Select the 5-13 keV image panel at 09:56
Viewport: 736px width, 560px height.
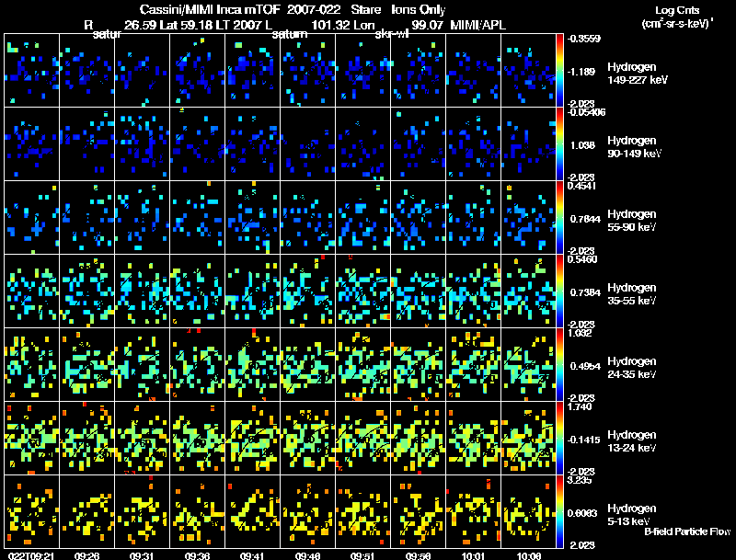pos(419,511)
